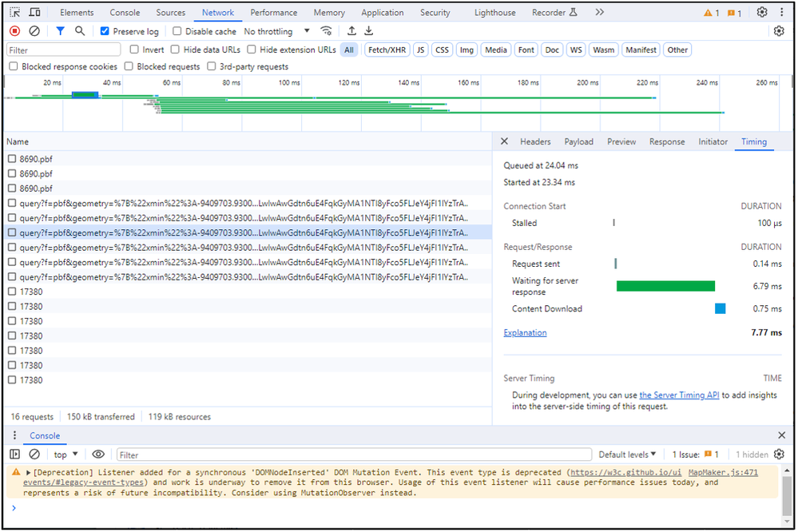The image size is (798, 532).
Task: Open the top JavaScript context dropdown
Action: [66, 454]
